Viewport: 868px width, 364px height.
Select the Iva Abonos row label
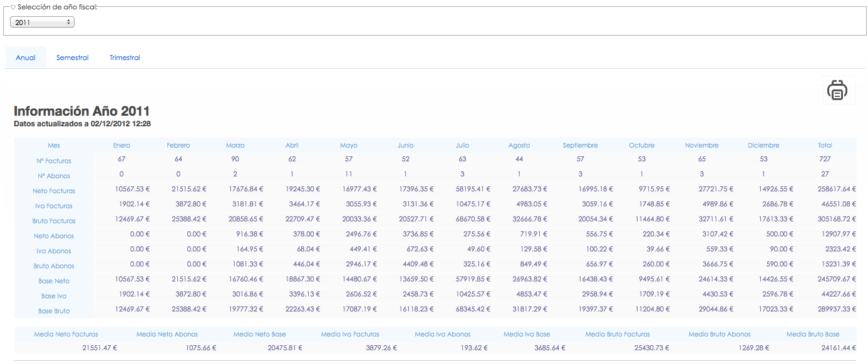point(54,251)
